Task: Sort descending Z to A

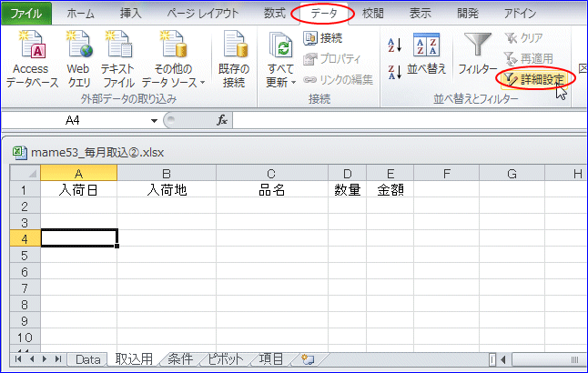Action: [394, 72]
